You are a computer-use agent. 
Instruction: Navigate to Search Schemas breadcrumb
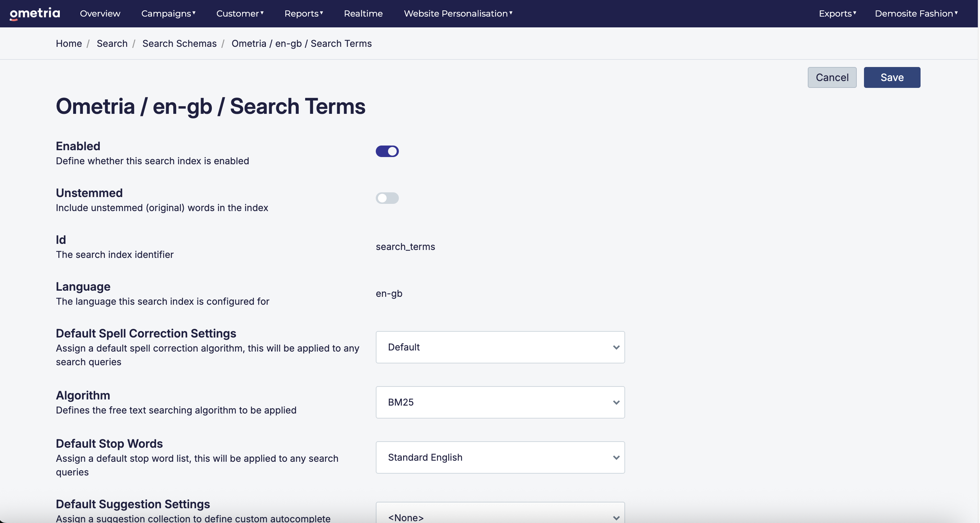(179, 44)
